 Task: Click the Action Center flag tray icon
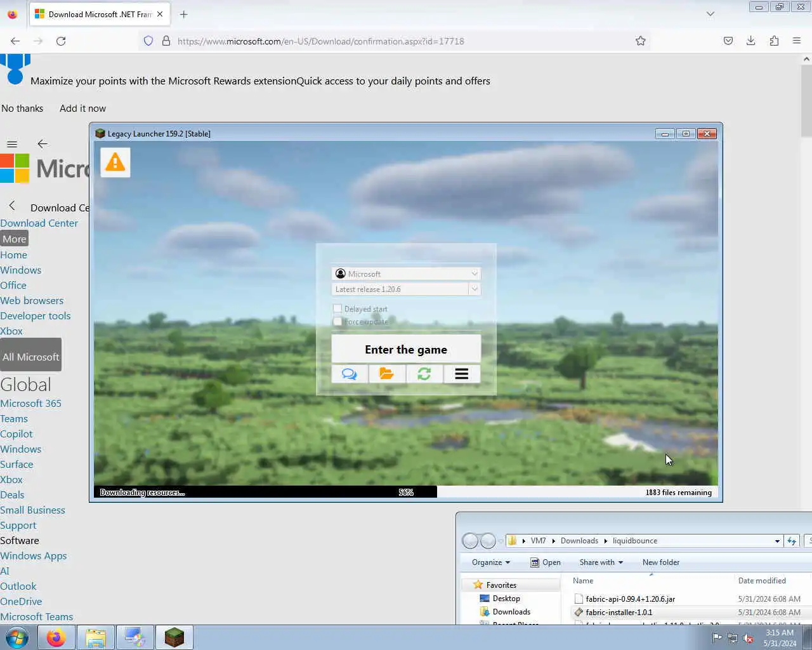tap(717, 638)
